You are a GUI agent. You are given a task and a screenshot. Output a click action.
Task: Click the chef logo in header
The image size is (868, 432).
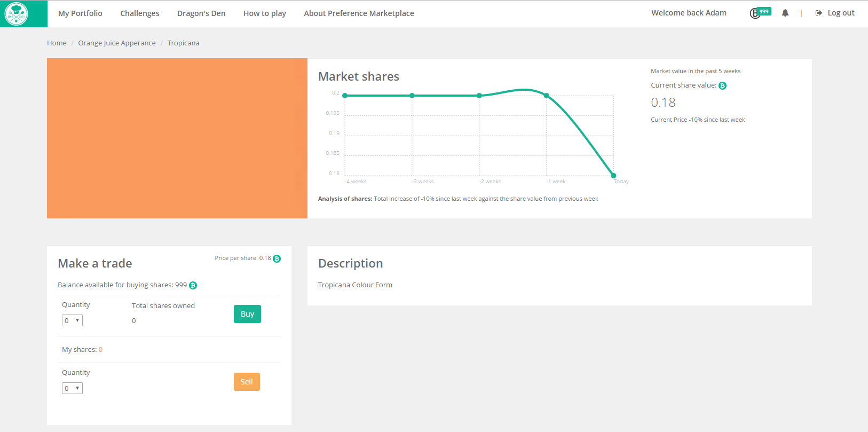click(16, 13)
